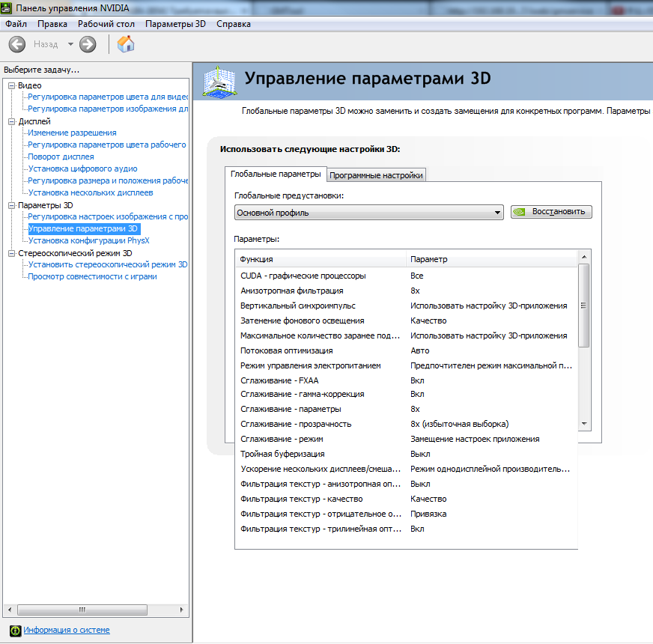This screenshot has width=653, height=644.
Task: Click the system information icon
Action: tap(16, 631)
